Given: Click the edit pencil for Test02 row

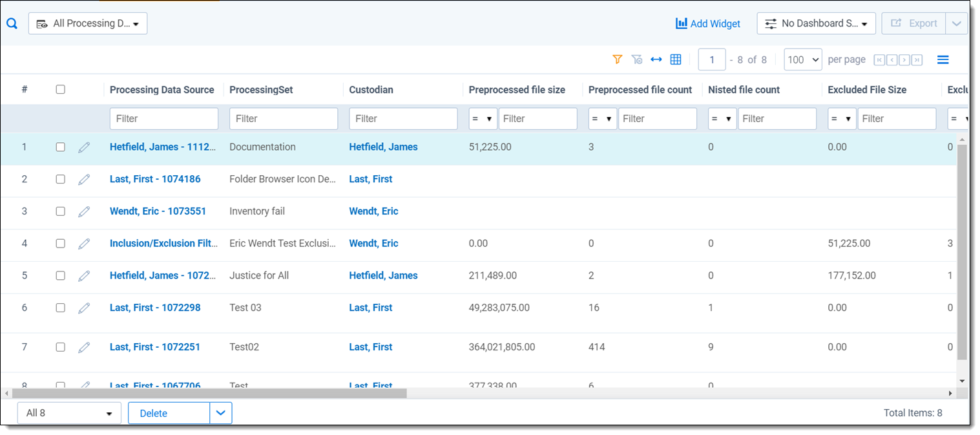Looking at the screenshot, I should [84, 348].
